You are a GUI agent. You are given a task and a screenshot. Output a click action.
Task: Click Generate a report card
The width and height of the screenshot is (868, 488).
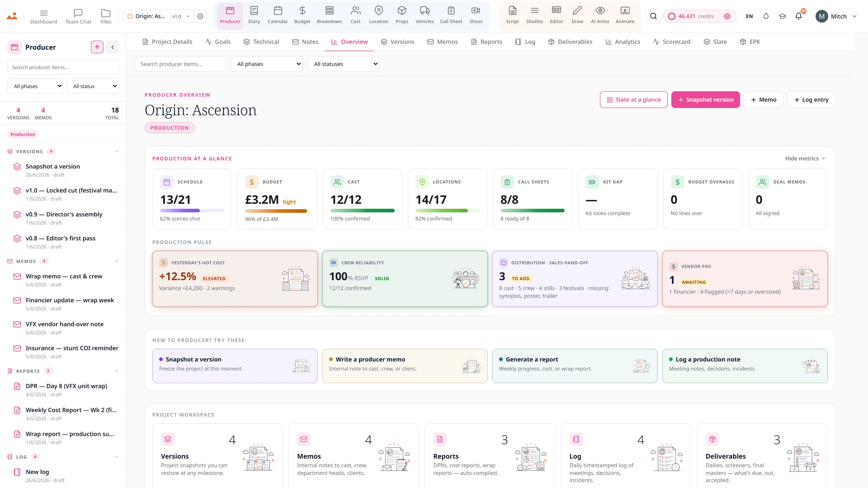575,366
